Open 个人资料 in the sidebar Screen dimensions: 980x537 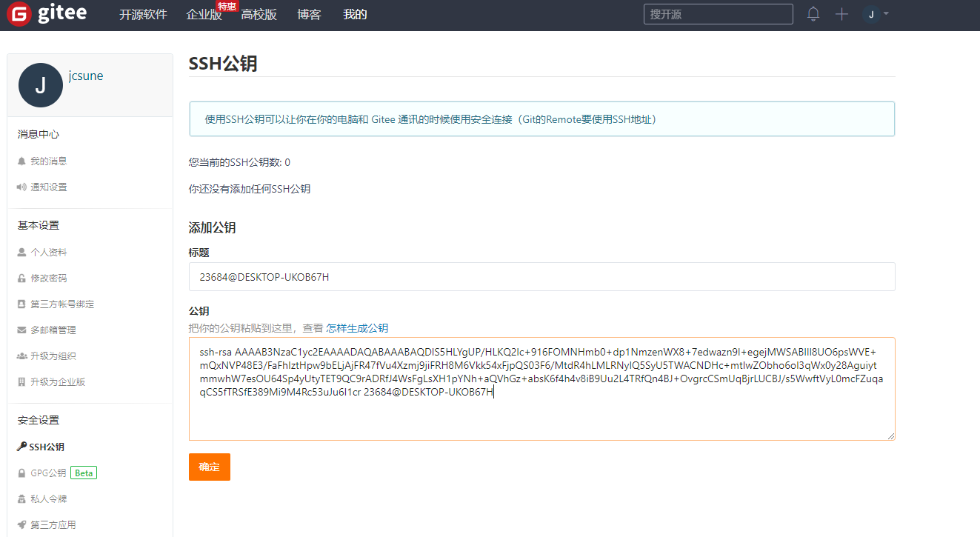(x=48, y=252)
